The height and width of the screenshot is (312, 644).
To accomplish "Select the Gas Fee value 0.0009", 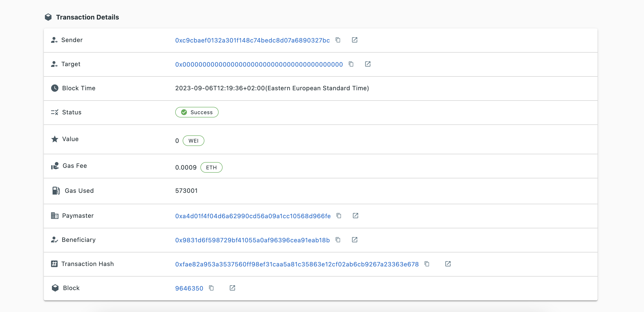I will [x=186, y=167].
